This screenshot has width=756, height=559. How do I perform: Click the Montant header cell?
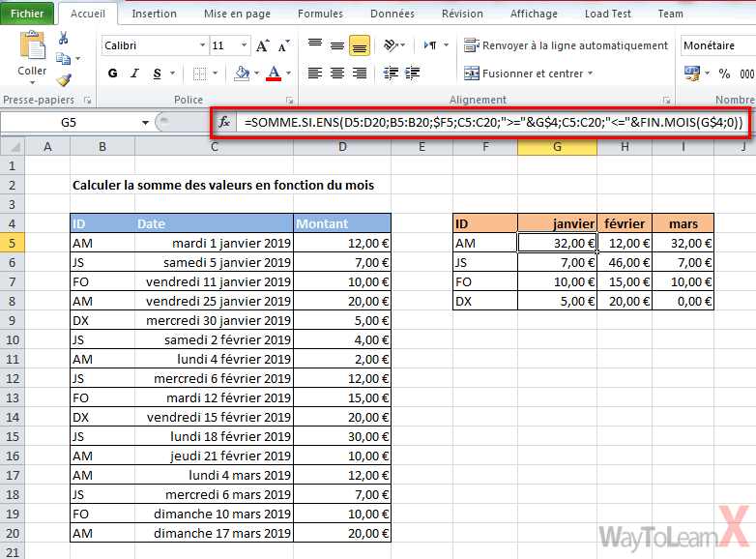point(342,223)
